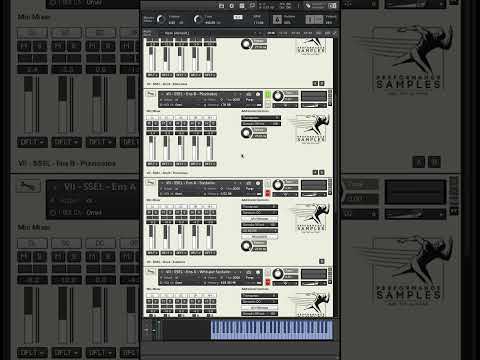Click info icon on Pizzicatos instrument header
This screenshot has width=480, height=360.
click(258, 94)
